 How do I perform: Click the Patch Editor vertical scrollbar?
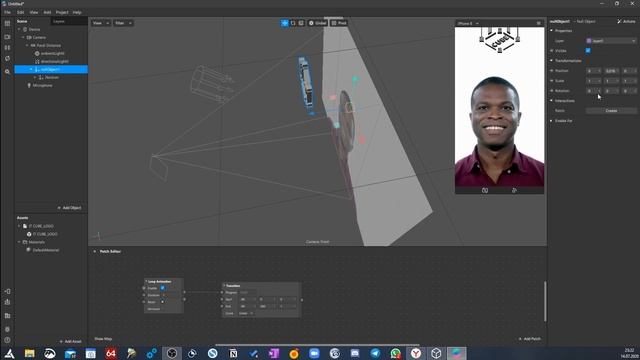pyautogui.click(x=545, y=301)
